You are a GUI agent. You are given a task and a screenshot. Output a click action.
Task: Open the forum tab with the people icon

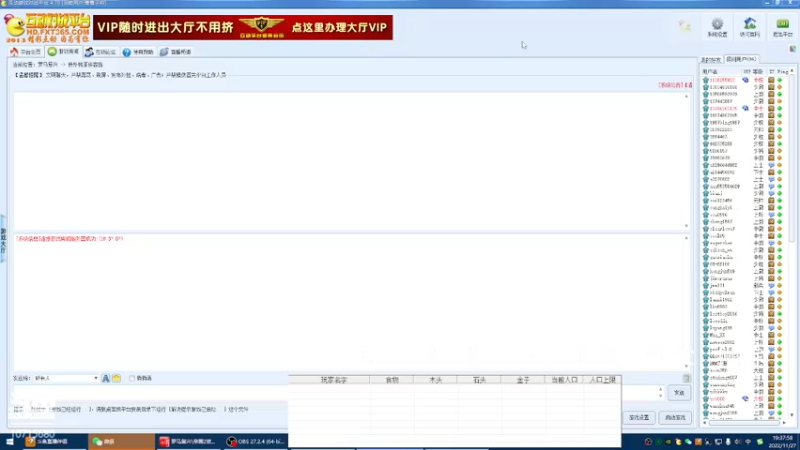[101, 52]
